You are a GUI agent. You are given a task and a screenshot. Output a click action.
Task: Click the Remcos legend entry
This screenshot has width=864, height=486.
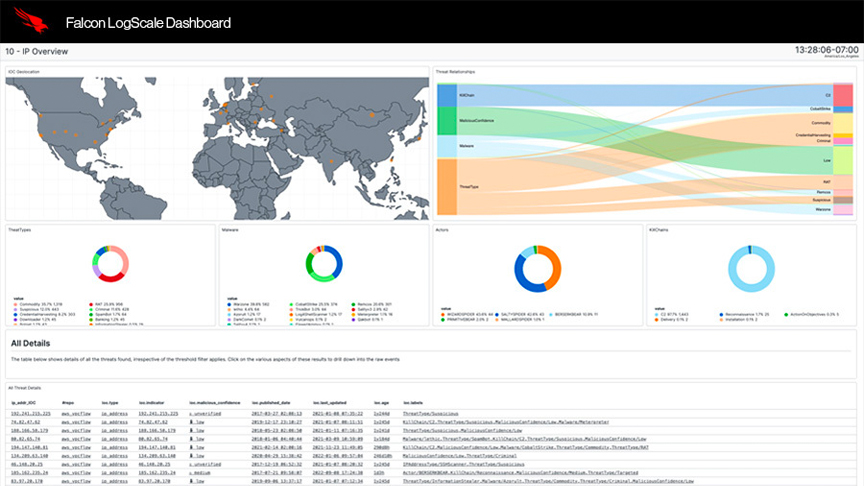(372, 304)
